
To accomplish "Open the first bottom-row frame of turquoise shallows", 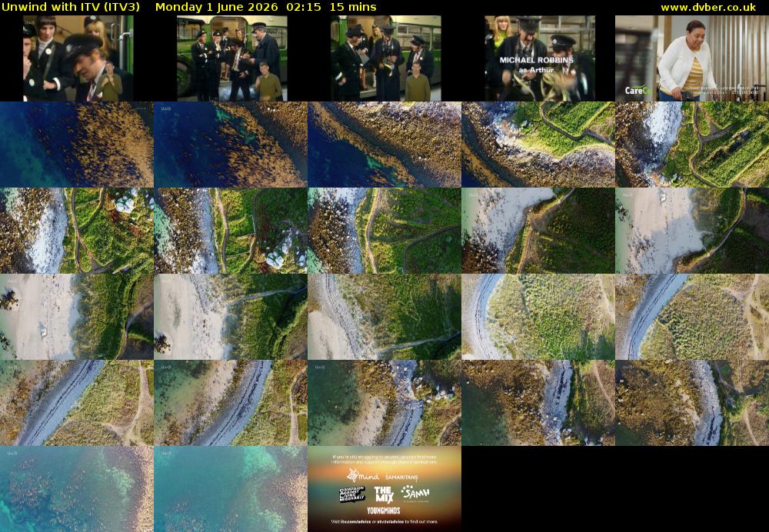I will point(76,489).
